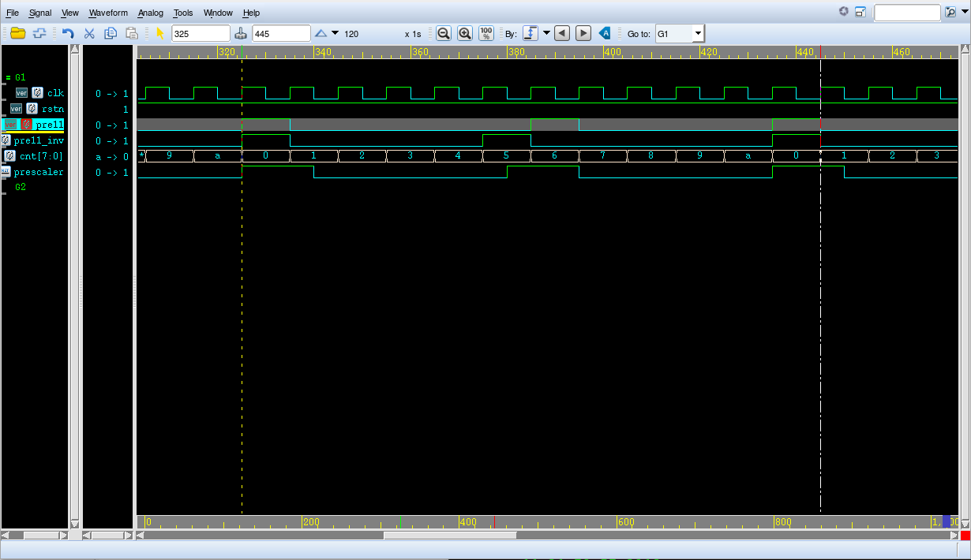Click the find magnifier icon at top right
Image resolution: width=971 pixels, height=560 pixels.
[x=950, y=13]
